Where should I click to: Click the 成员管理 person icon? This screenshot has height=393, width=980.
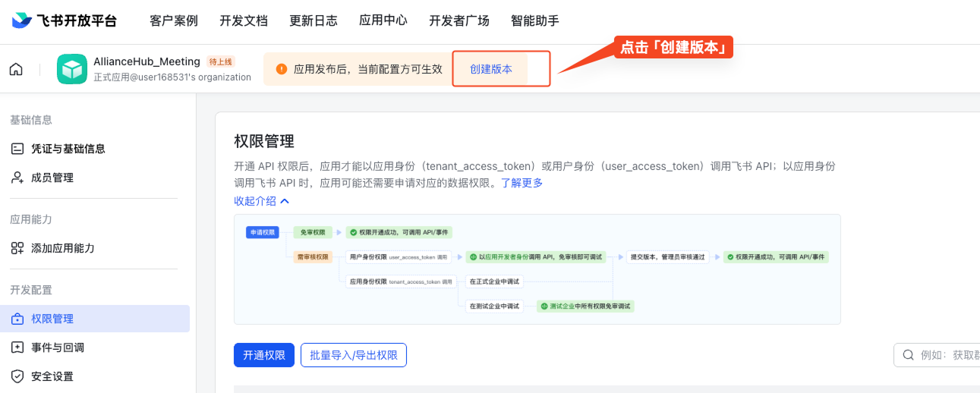[17, 178]
